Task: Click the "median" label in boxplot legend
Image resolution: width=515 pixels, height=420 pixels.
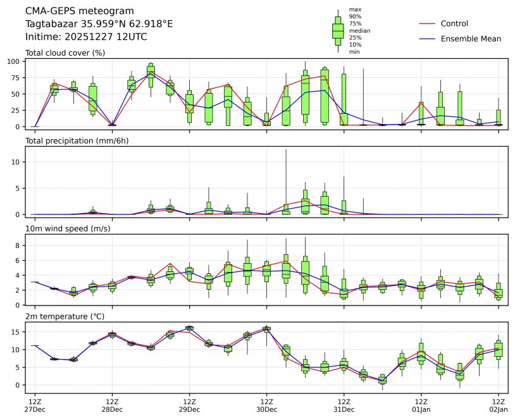Action: [359, 30]
